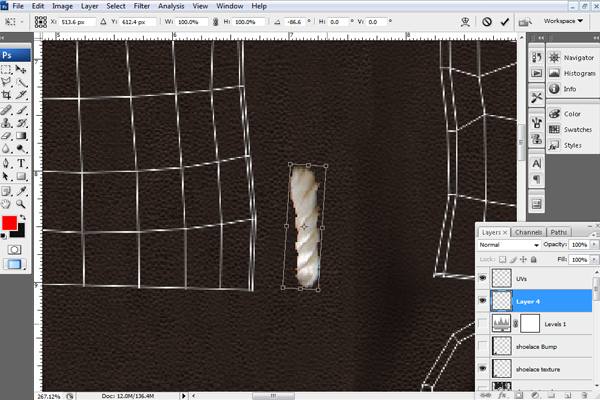Select the Crop tool
The width and height of the screenshot is (600, 400).
click(7, 95)
